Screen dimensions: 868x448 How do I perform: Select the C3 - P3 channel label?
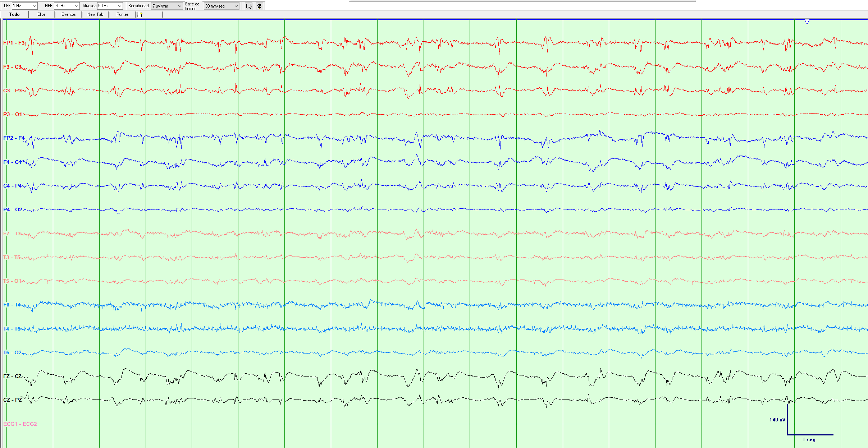click(x=13, y=91)
